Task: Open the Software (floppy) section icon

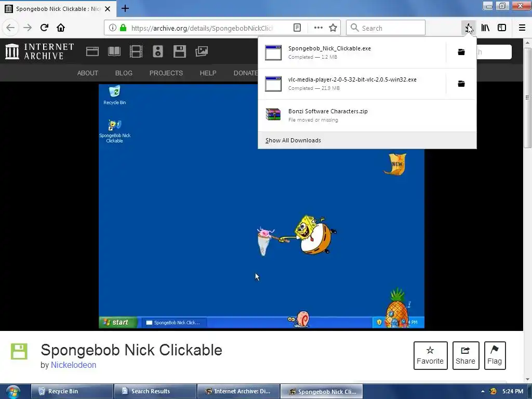Action: 179,51
